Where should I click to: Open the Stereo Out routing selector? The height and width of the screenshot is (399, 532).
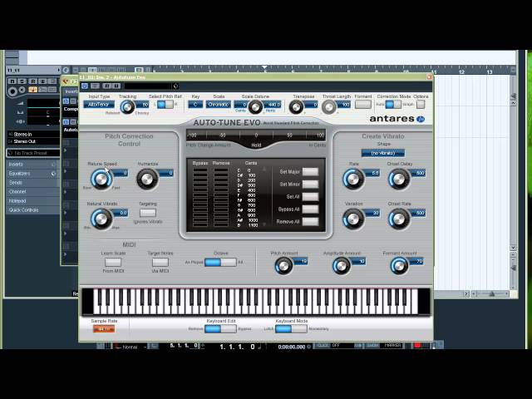tap(33, 141)
